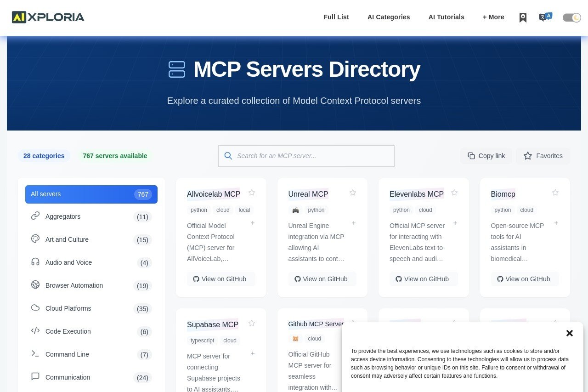Screen dimensions: 588x392
Task: Click python tag on Allvoicelab MCP
Action: coord(199,210)
